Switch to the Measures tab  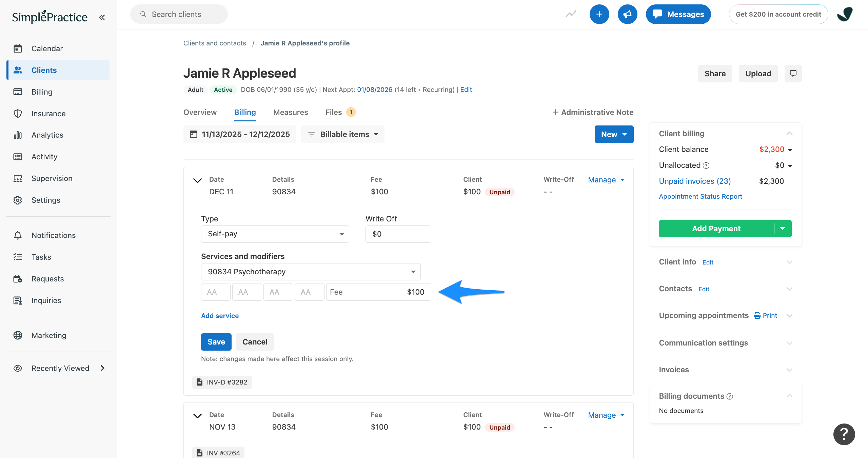pyautogui.click(x=291, y=112)
